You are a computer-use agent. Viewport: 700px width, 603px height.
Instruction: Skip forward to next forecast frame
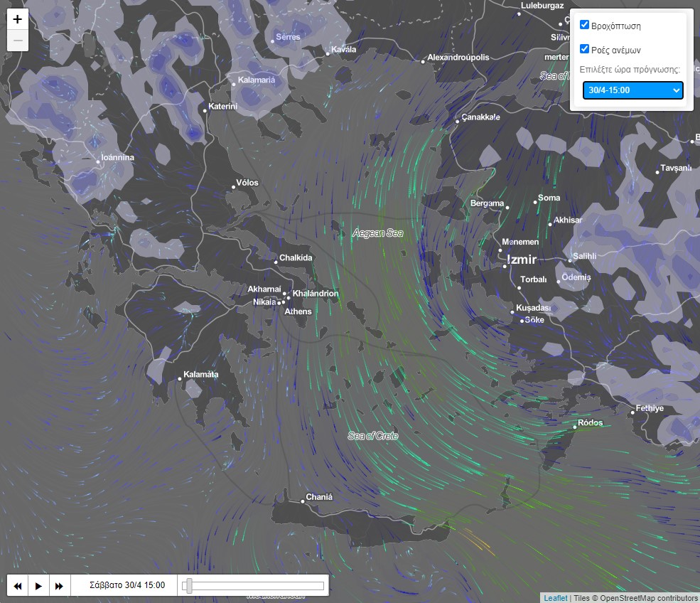click(59, 586)
